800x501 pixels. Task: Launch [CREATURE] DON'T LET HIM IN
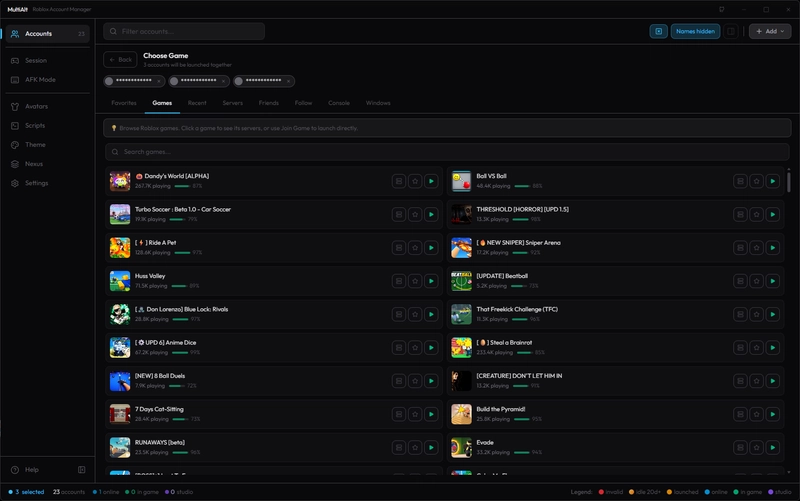tap(772, 381)
